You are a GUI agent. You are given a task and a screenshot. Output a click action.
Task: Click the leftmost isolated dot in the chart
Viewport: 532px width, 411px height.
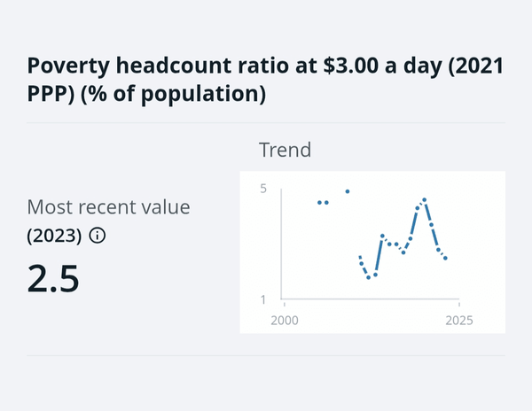319,203
